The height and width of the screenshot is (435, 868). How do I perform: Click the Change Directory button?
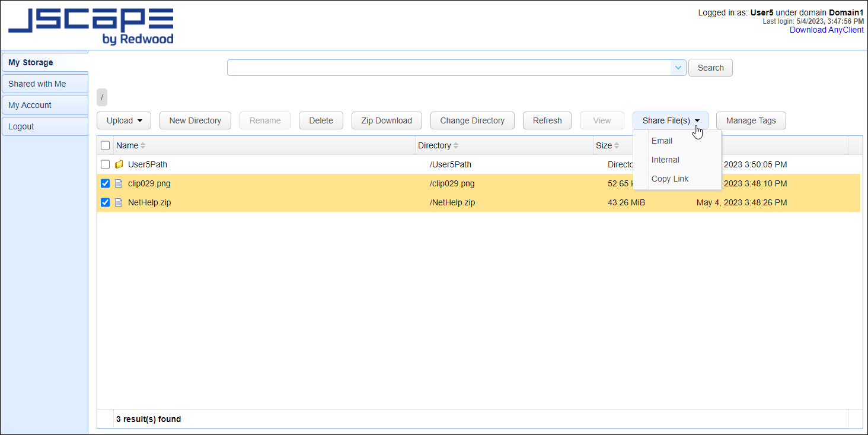click(473, 120)
